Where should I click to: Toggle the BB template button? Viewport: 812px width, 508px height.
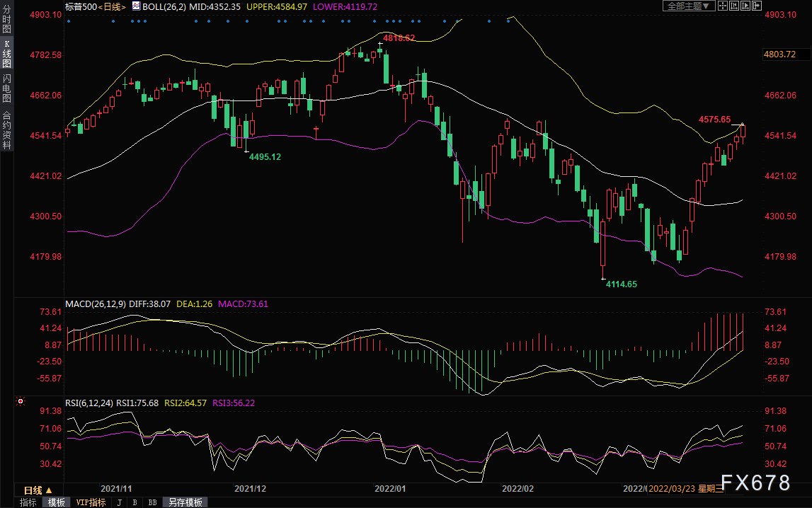[x=153, y=502]
